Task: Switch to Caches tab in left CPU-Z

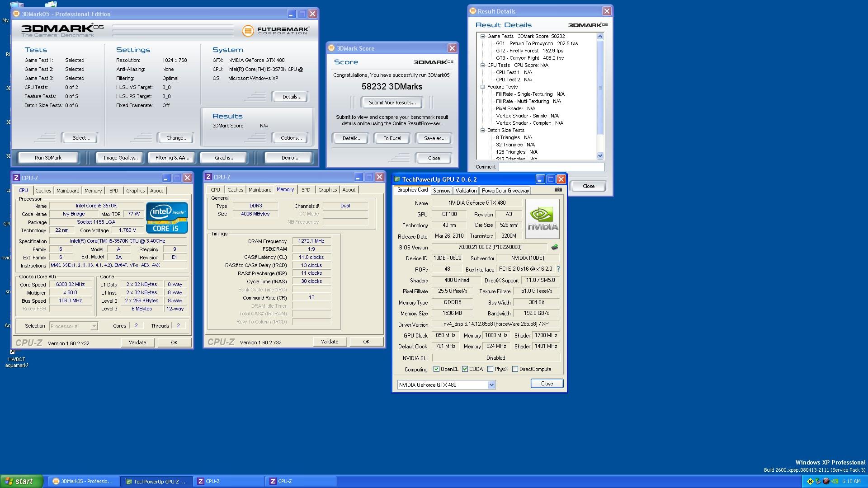Action: pos(43,191)
